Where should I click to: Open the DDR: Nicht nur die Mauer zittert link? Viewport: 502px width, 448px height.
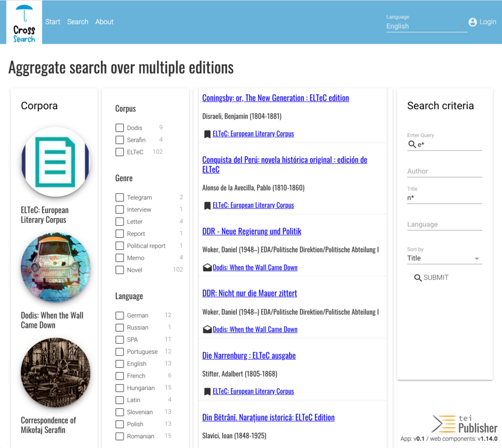click(x=250, y=293)
